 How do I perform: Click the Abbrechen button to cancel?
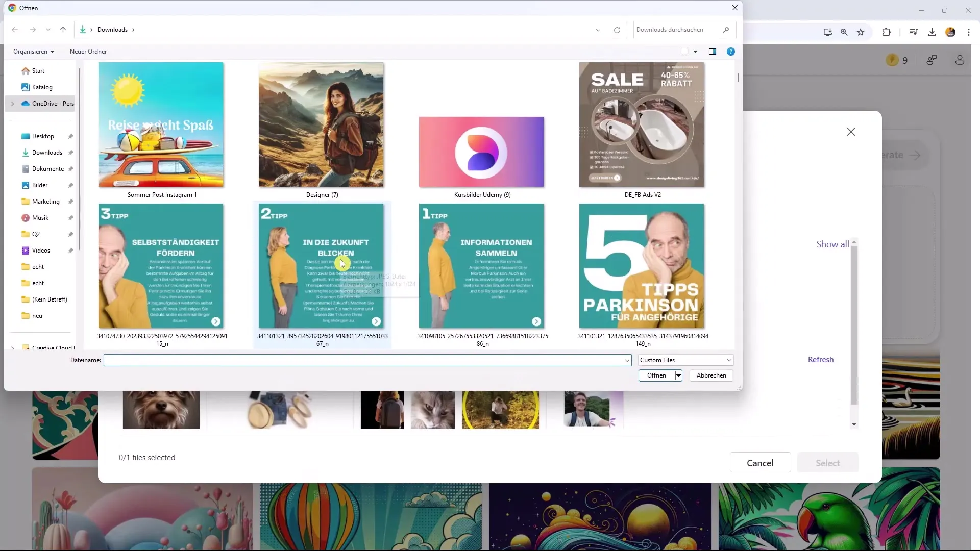tap(711, 375)
